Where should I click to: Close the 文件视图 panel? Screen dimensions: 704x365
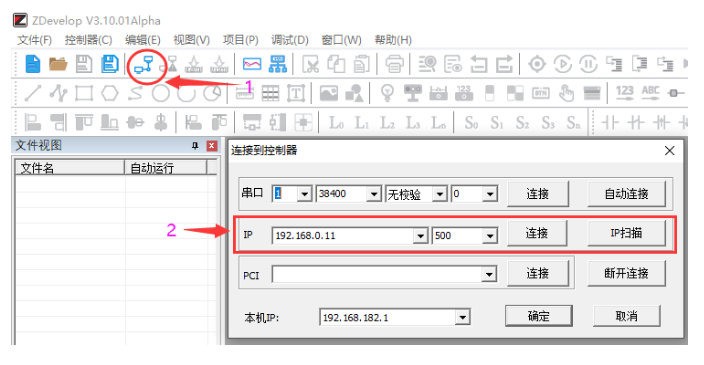tap(211, 146)
